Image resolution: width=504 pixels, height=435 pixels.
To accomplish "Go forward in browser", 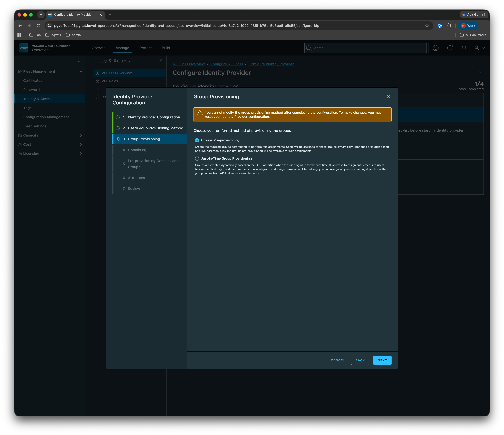I will pos(29,26).
